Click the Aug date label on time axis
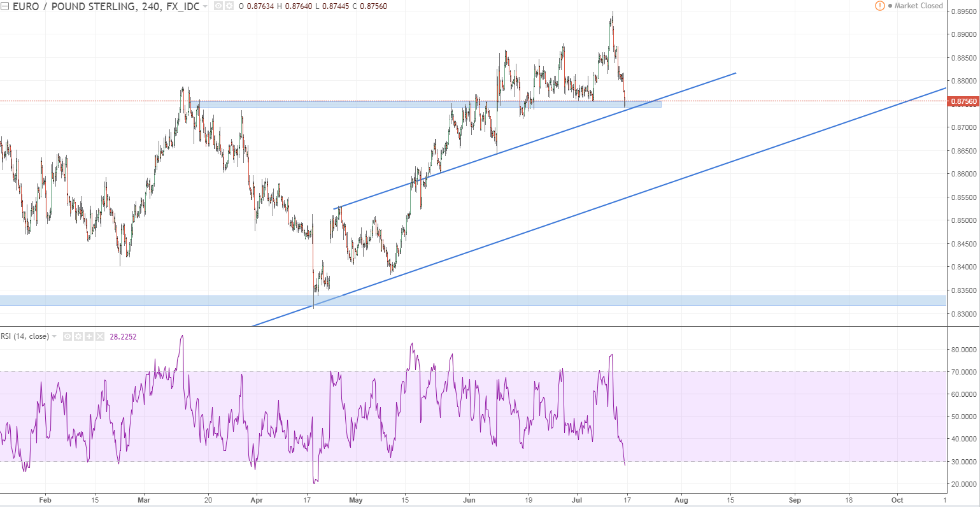The height and width of the screenshot is (507, 980). (x=681, y=501)
